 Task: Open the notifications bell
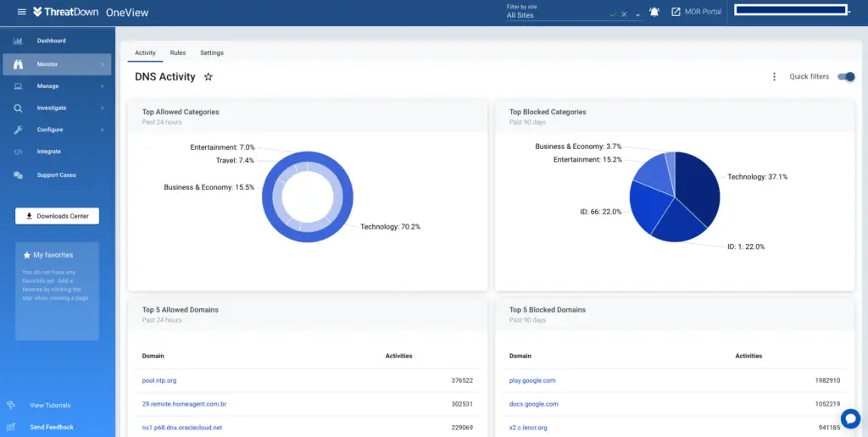[x=654, y=12]
